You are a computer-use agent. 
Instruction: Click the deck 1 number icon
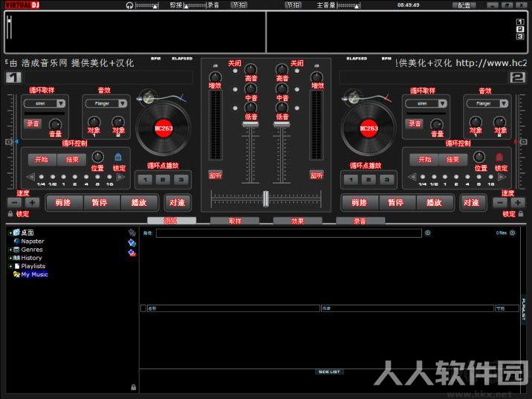pyautogui.click(x=13, y=78)
